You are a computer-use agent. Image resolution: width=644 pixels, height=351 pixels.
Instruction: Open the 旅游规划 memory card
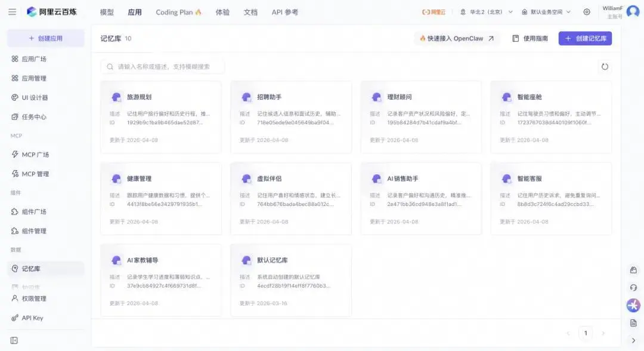[x=160, y=117]
